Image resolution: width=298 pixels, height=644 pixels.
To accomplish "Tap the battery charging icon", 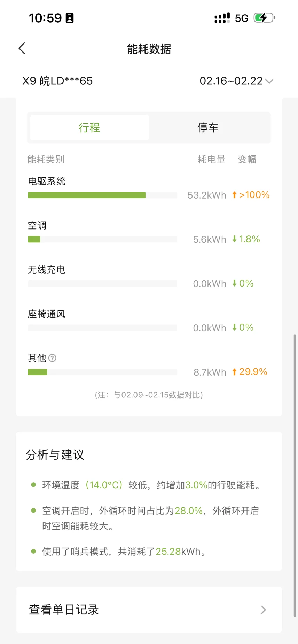I will pos(264,18).
